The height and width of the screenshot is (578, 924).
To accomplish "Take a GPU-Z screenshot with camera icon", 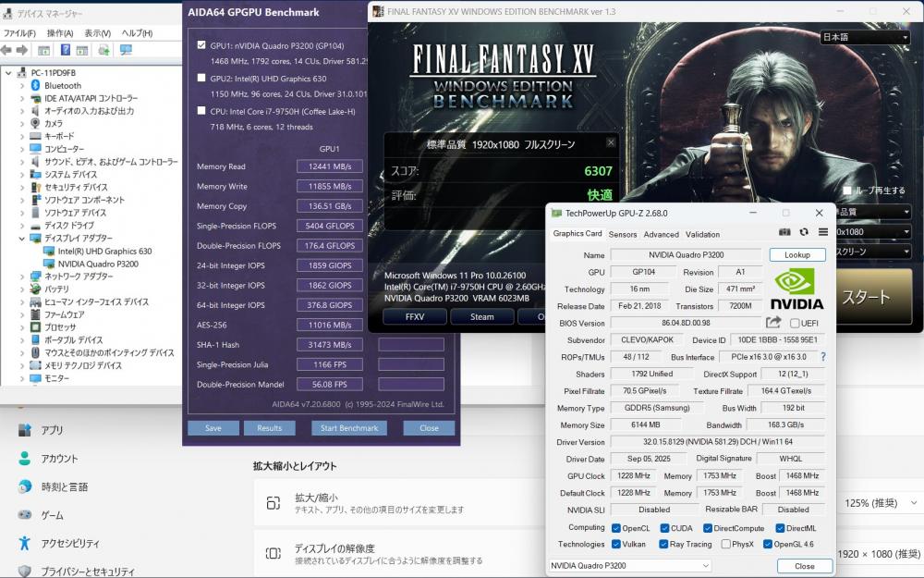I will tap(784, 232).
